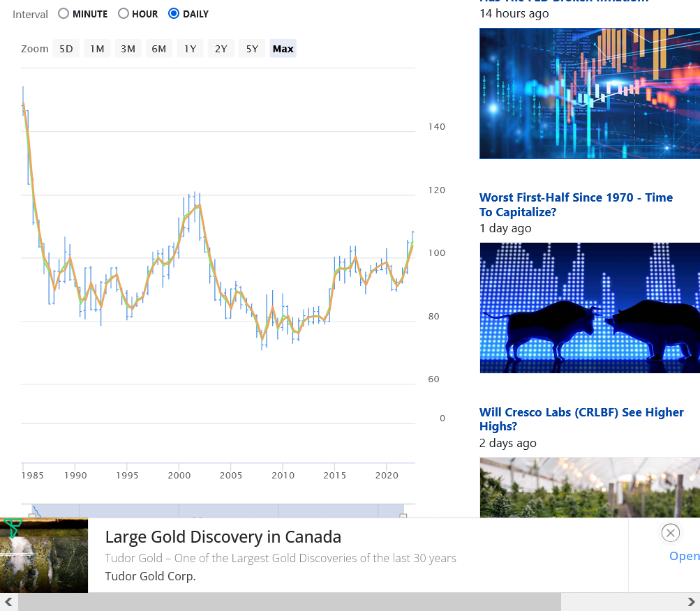Image resolution: width=700 pixels, height=611 pixels.
Task: Select the MINUTE interval option
Action: 64,13
